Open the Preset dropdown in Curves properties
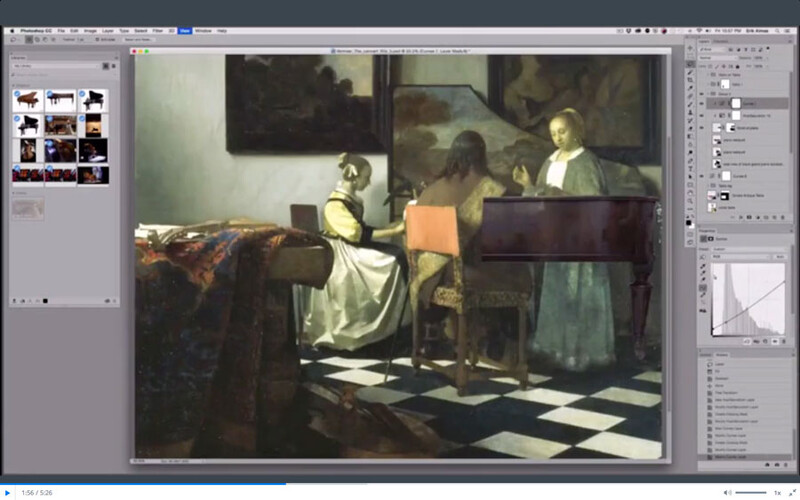Image resolution: width=800 pixels, height=500 pixels. point(748,249)
